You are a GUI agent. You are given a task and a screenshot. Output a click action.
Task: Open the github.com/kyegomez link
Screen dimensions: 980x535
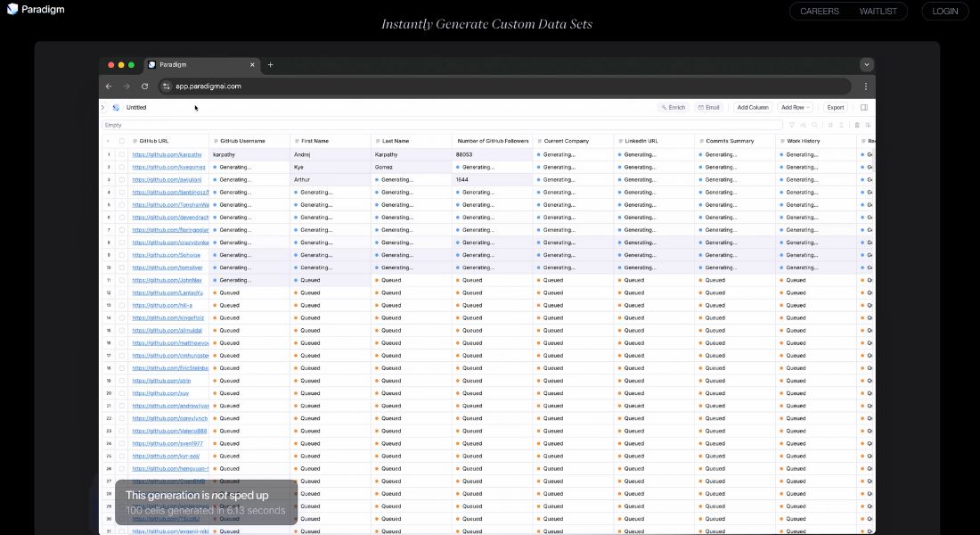[x=168, y=167]
